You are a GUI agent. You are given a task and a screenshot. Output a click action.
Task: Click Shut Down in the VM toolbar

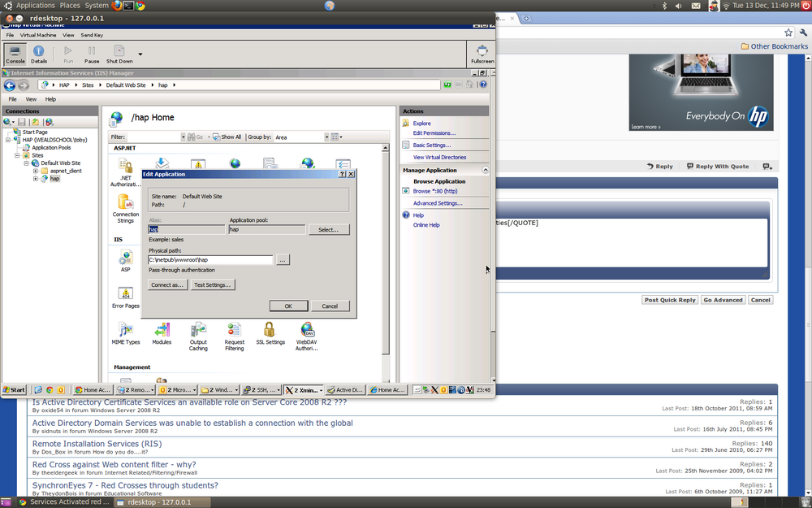click(x=119, y=54)
